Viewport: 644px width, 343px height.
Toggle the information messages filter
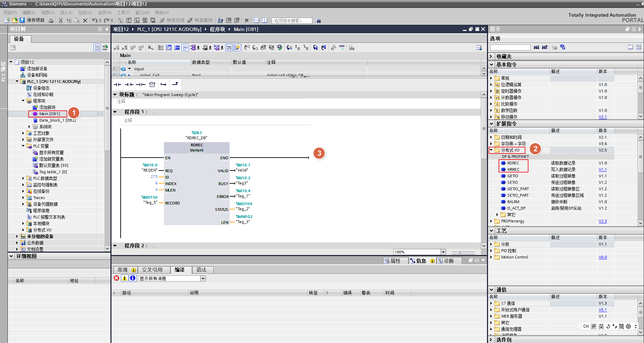click(x=133, y=278)
